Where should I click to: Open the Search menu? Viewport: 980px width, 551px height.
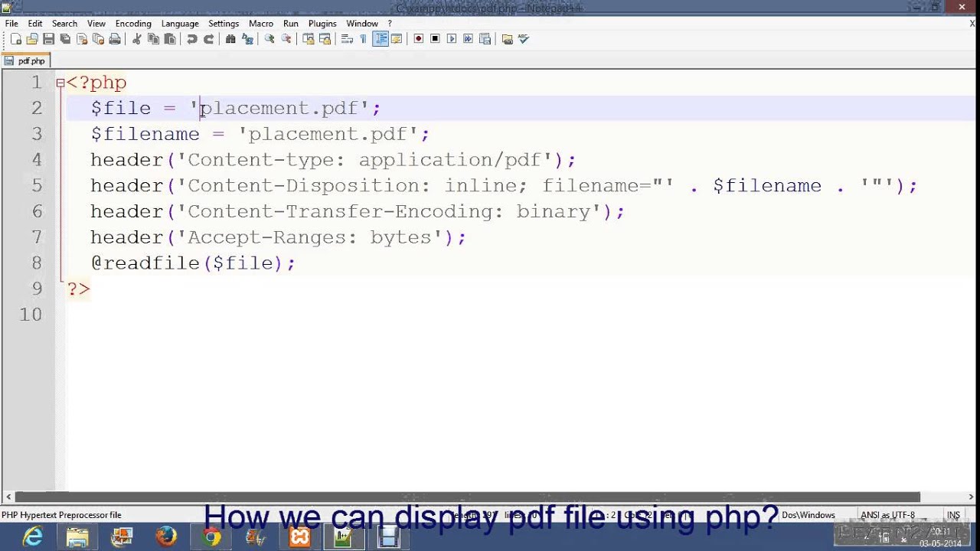click(x=64, y=24)
